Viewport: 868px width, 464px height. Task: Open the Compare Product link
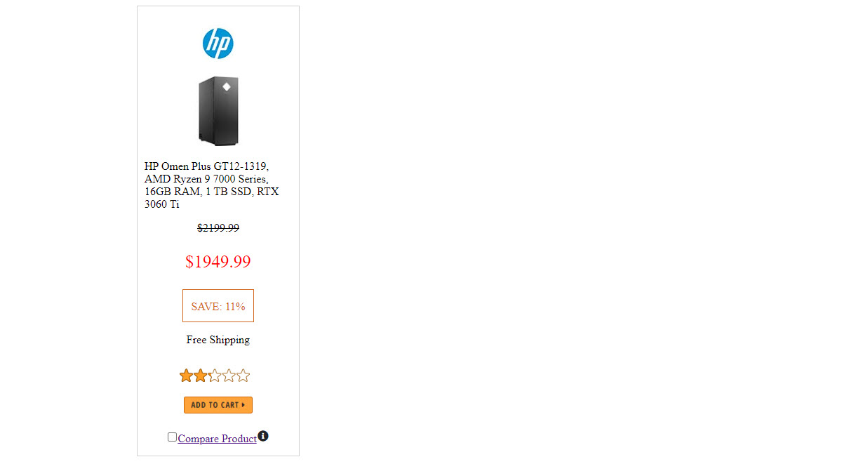[217, 439]
